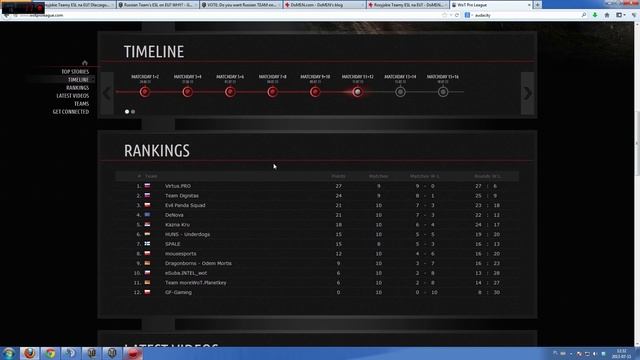
Task: Select the Matchday 1+2 timeline marker
Action: 145,92
